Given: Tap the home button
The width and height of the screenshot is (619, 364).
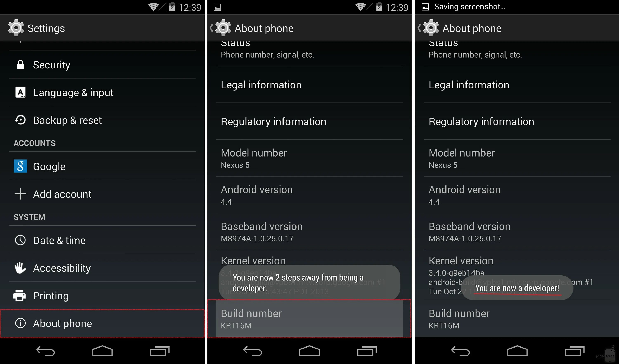Looking at the screenshot, I should click(103, 351).
